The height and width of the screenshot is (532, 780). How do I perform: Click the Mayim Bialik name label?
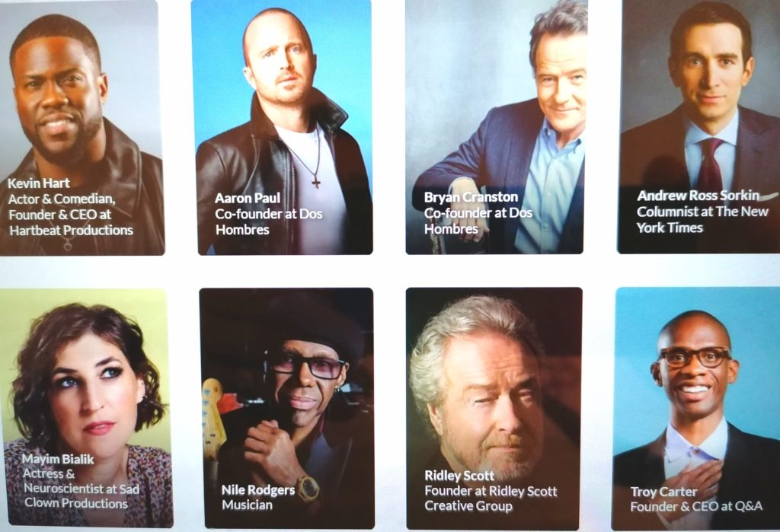(x=58, y=459)
